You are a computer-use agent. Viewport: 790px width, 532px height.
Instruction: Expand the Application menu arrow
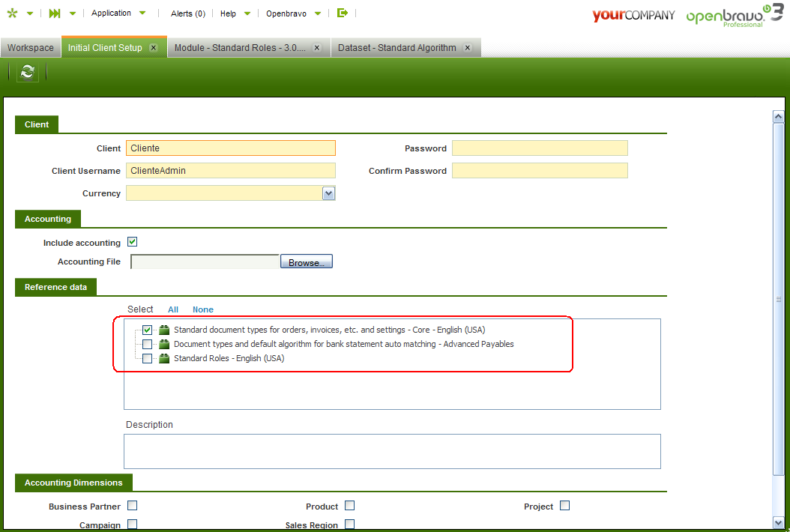(142, 13)
